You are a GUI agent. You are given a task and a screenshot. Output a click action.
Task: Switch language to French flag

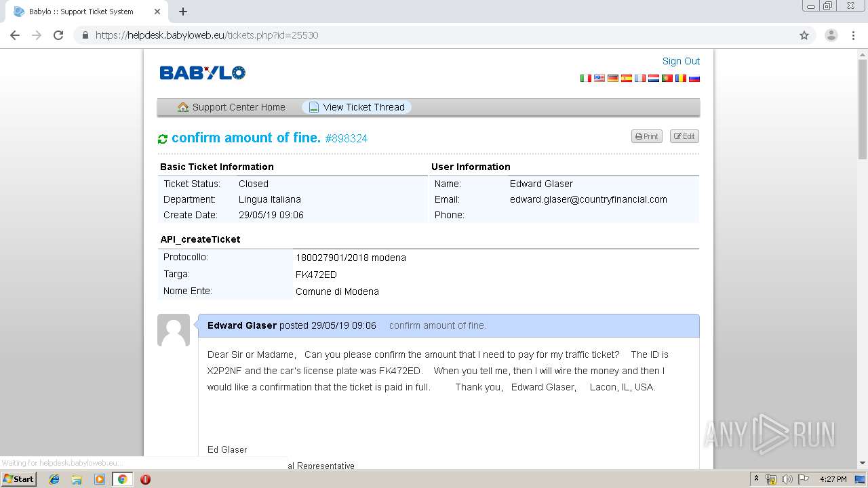(640, 78)
